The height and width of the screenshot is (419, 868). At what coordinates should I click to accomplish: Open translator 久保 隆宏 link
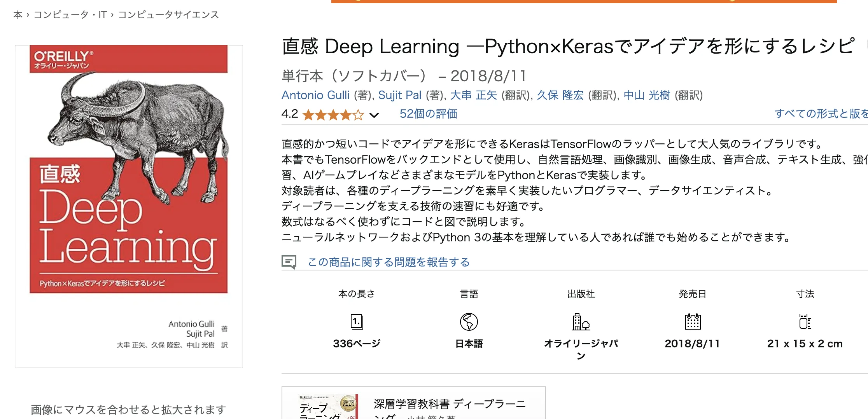tap(560, 95)
